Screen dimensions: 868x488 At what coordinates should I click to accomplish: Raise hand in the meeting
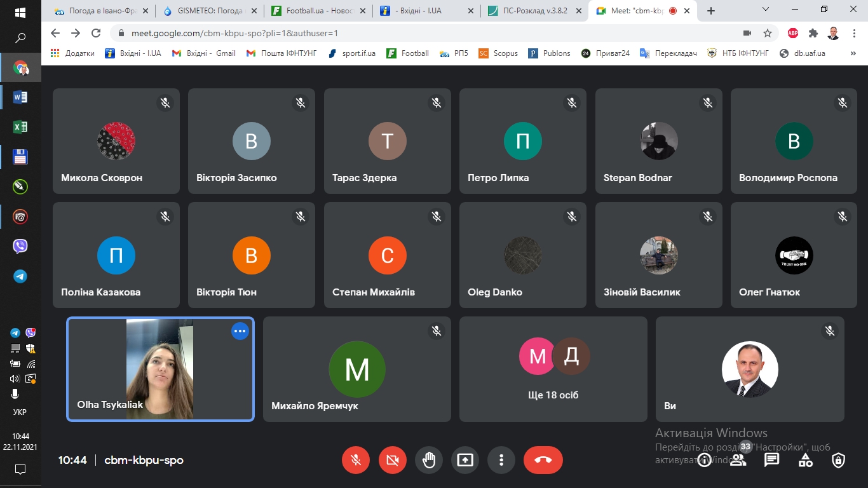click(x=429, y=460)
